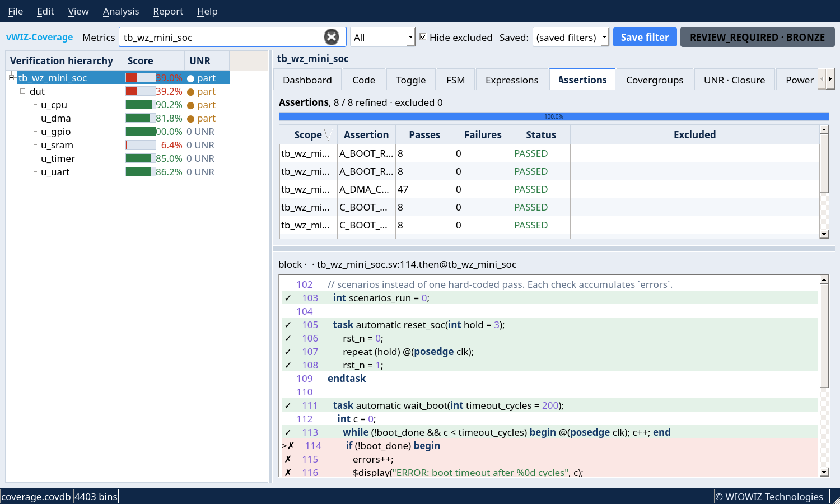Open the saved filters dropdown
The height and width of the screenshot is (504, 840).
click(570, 37)
